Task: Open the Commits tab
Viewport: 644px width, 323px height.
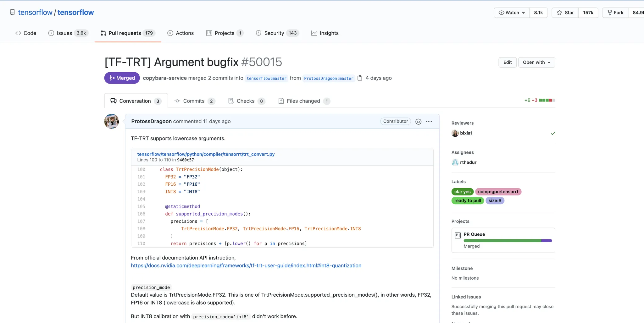Action: point(194,101)
